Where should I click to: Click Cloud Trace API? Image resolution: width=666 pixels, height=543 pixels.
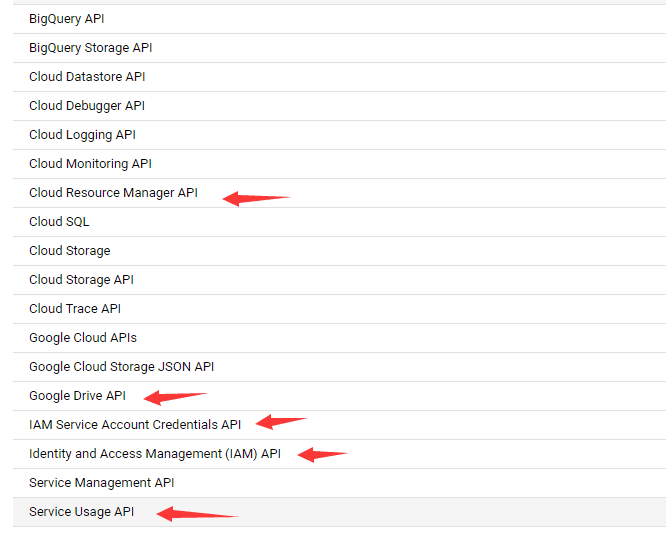pyautogui.click(x=75, y=309)
